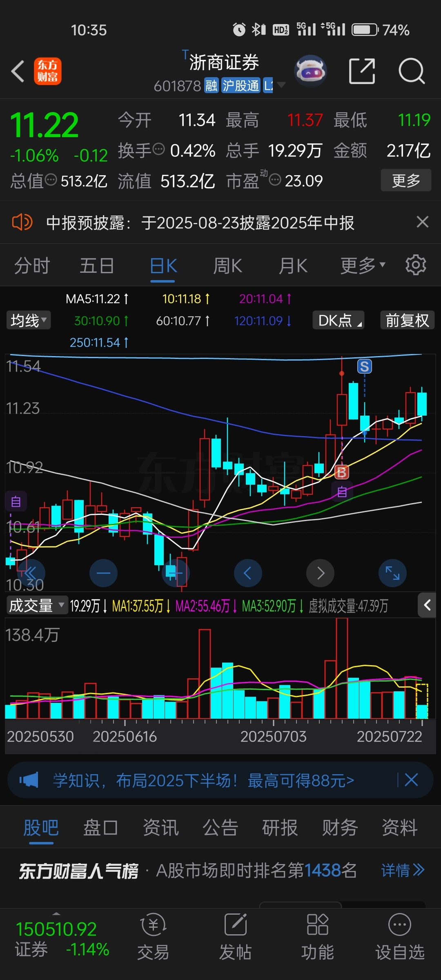Viewport: 441px width, 980px height.
Task: Tap the Bluetooth status icon
Action: click(x=258, y=29)
